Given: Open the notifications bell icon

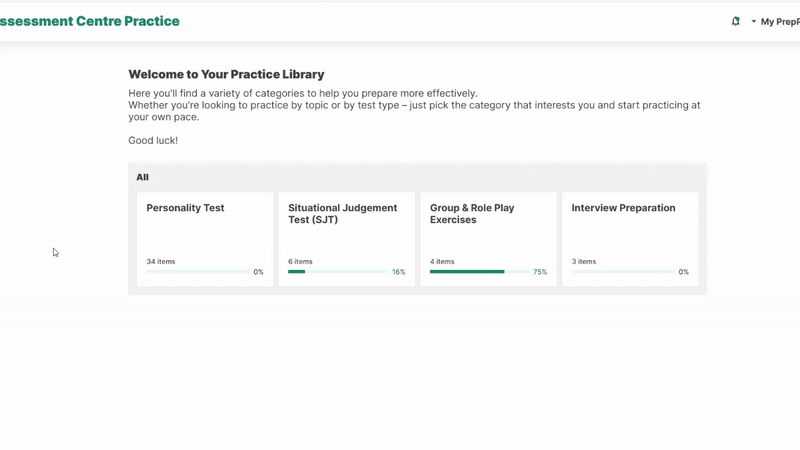Looking at the screenshot, I should [736, 21].
